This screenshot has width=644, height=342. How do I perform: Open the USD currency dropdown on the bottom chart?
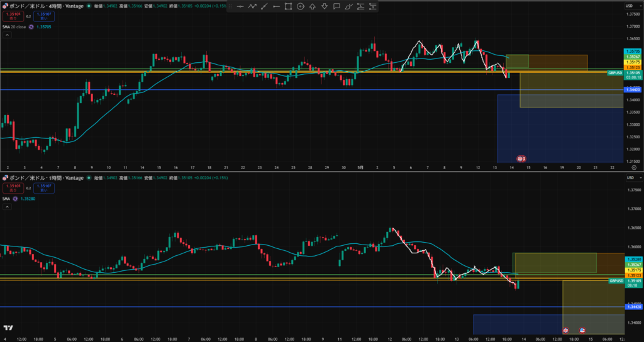coord(629,178)
